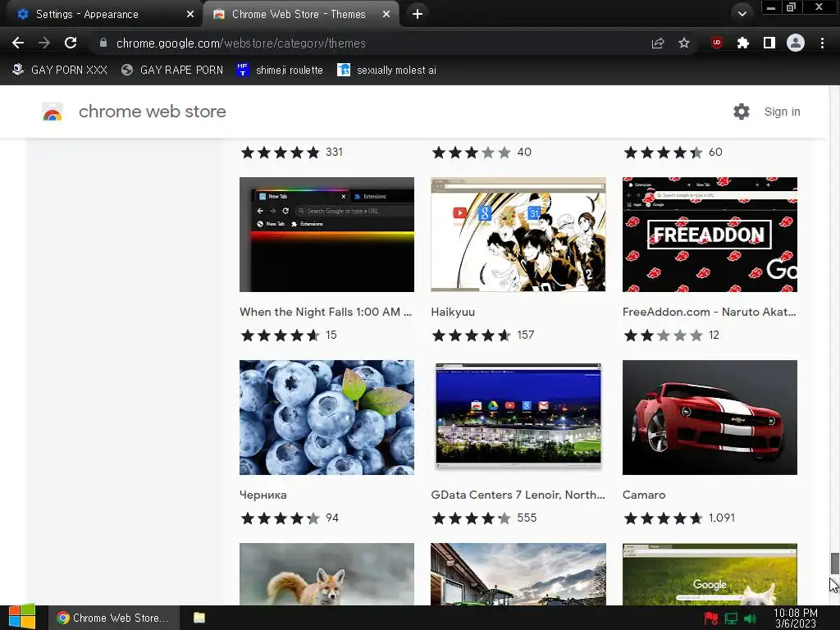
Task: Click the Chrome Web Store rainbow logo
Action: pos(52,112)
